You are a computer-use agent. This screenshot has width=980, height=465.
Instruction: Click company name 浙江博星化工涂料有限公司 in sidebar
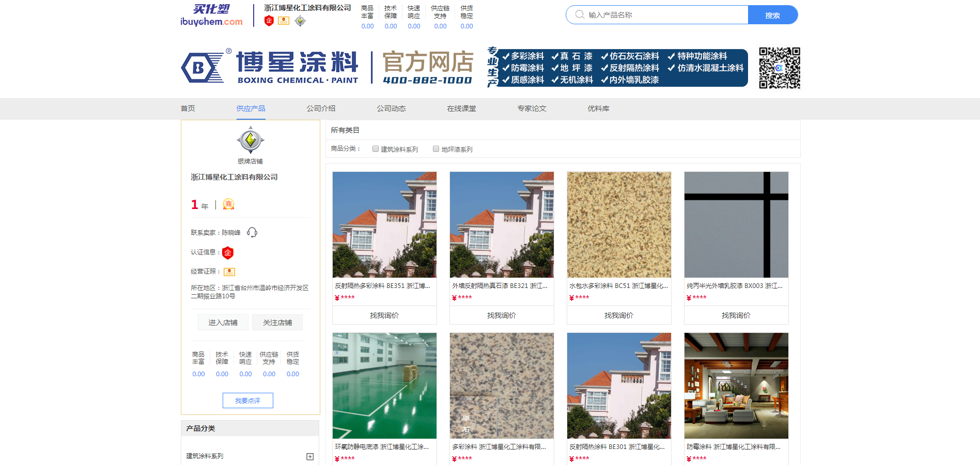tap(234, 177)
